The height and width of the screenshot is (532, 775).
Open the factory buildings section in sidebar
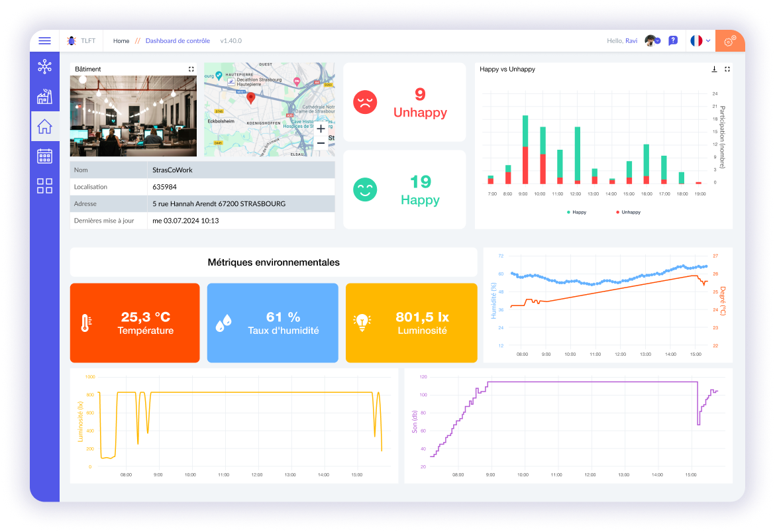pos(44,96)
